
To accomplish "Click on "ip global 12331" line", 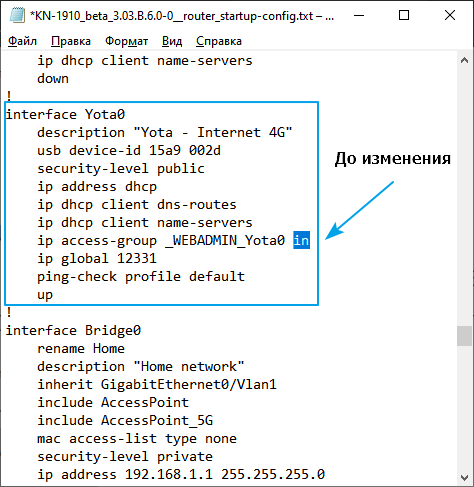I will (x=97, y=258).
